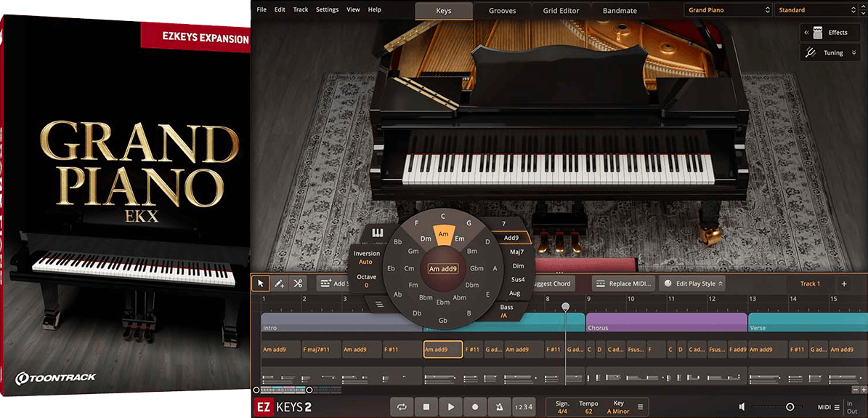
Task: Start playback with the play button
Action: pyautogui.click(x=451, y=407)
